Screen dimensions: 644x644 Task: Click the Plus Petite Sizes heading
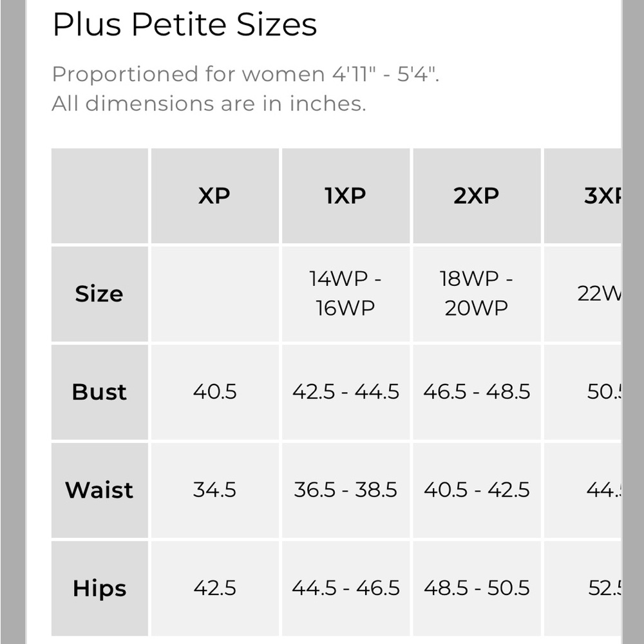point(184,25)
